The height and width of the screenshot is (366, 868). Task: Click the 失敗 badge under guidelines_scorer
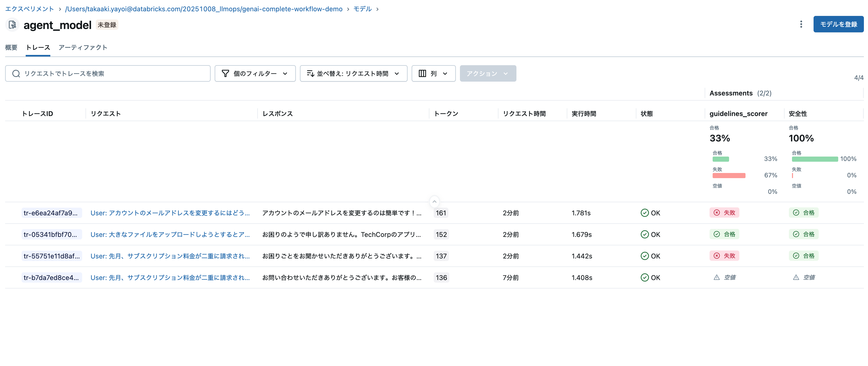point(724,213)
